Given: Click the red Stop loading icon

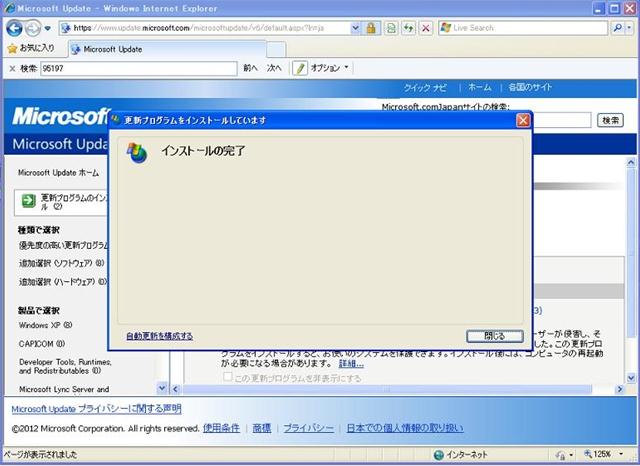Looking at the screenshot, I should point(426,28).
